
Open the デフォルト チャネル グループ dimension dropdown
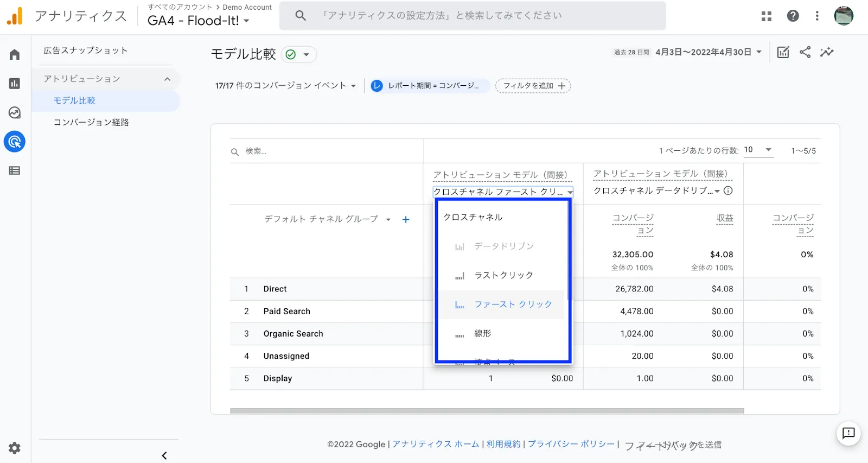(328, 219)
